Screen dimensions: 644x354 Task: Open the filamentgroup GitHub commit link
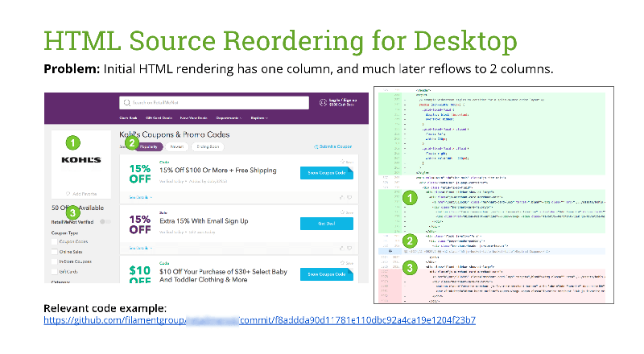tap(259, 320)
